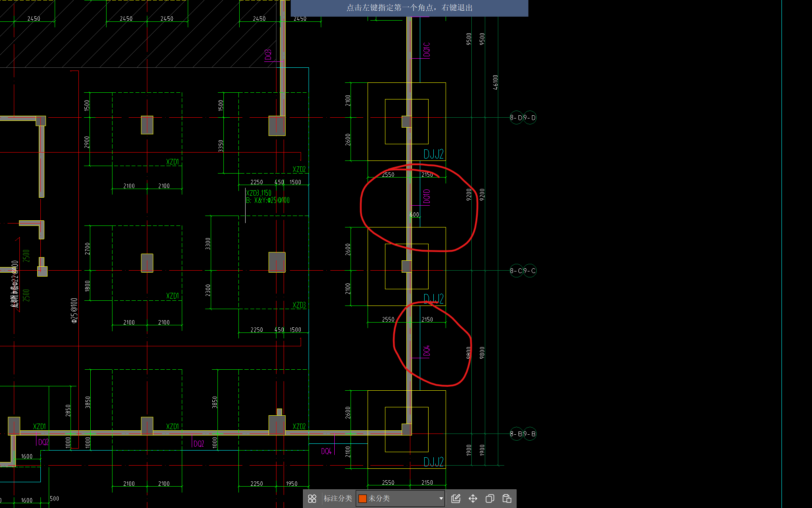
Task: Click the 600 dimension text
Action: coord(414,215)
